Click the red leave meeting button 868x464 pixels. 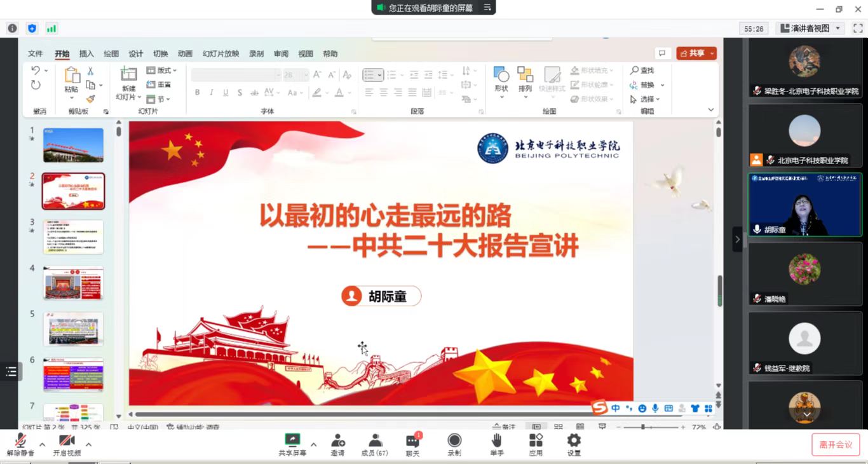pyautogui.click(x=835, y=444)
